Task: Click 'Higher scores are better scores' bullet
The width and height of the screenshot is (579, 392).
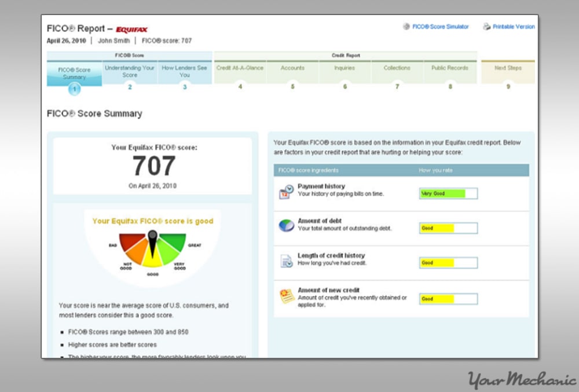Action: point(112,345)
